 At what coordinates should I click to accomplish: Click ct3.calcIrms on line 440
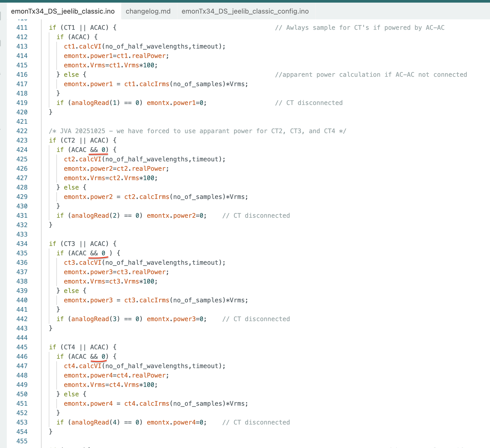147,300
